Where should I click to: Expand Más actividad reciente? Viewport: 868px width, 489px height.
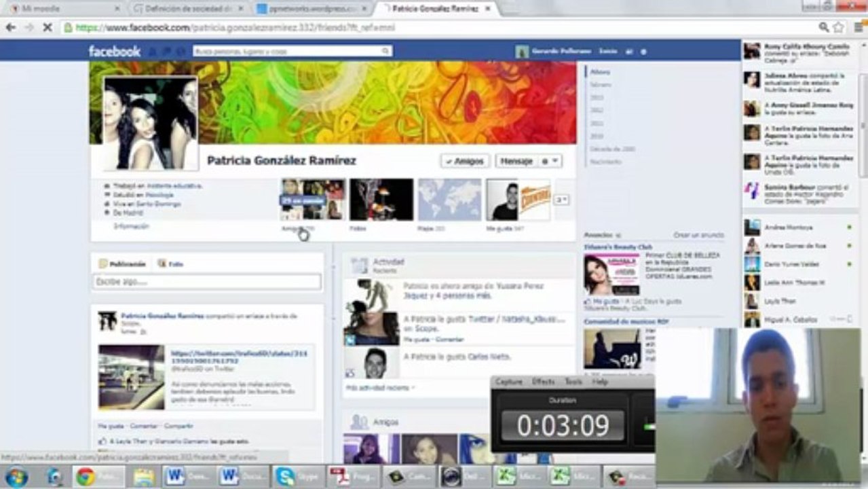379,387
